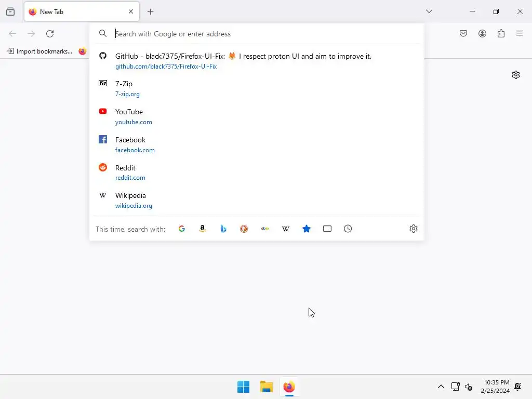Search this time with Amazon

point(203,229)
